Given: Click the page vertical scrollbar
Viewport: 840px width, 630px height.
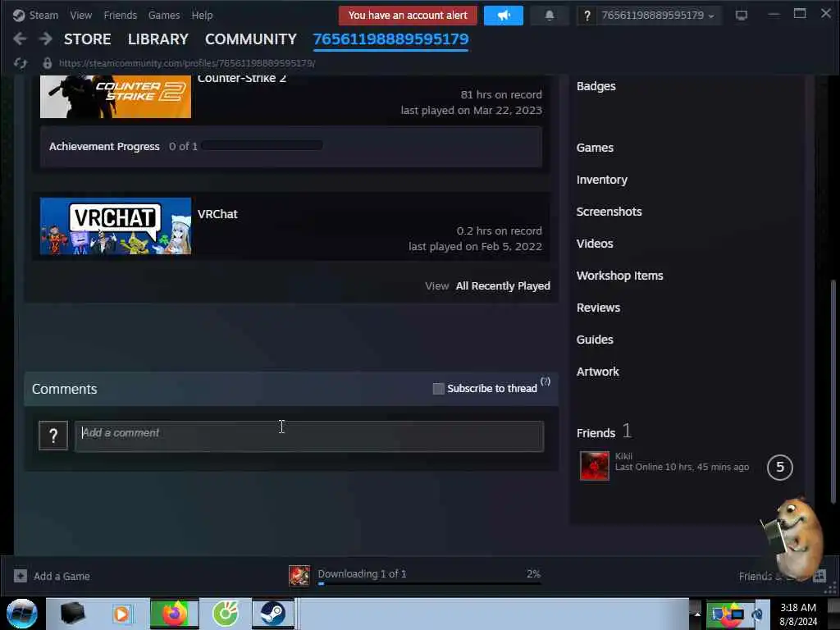Looking at the screenshot, I should click(x=833, y=391).
